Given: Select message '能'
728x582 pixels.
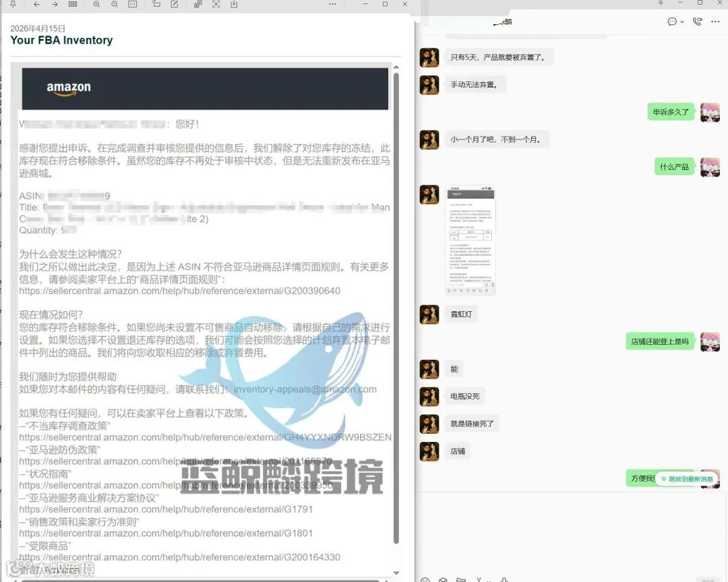Looking at the screenshot, I should tap(454, 369).
